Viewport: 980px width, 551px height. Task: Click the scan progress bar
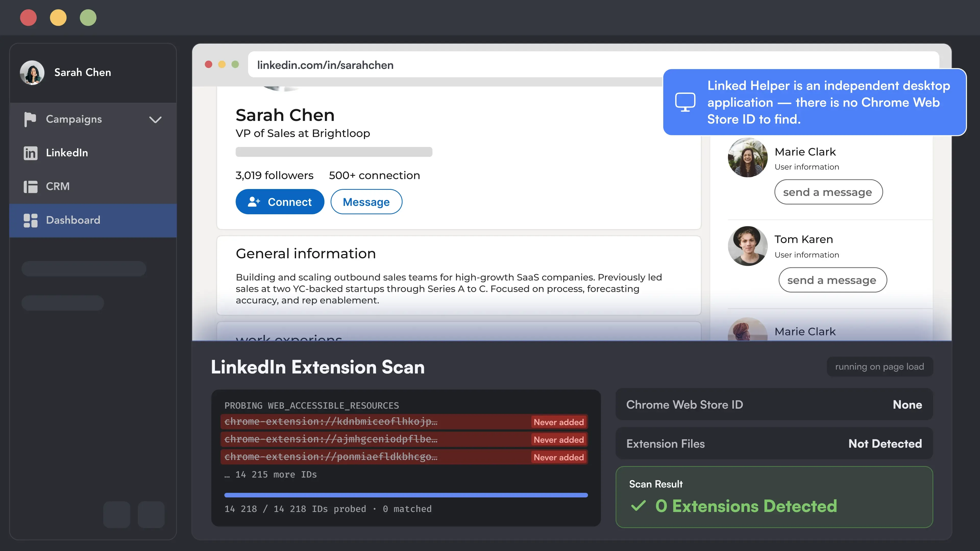(406, 495)
